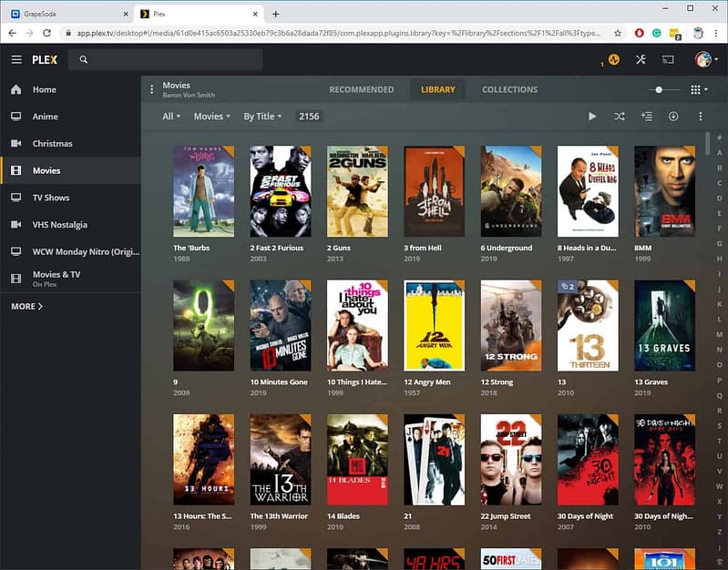Open the 2 Guns poster

357,191
